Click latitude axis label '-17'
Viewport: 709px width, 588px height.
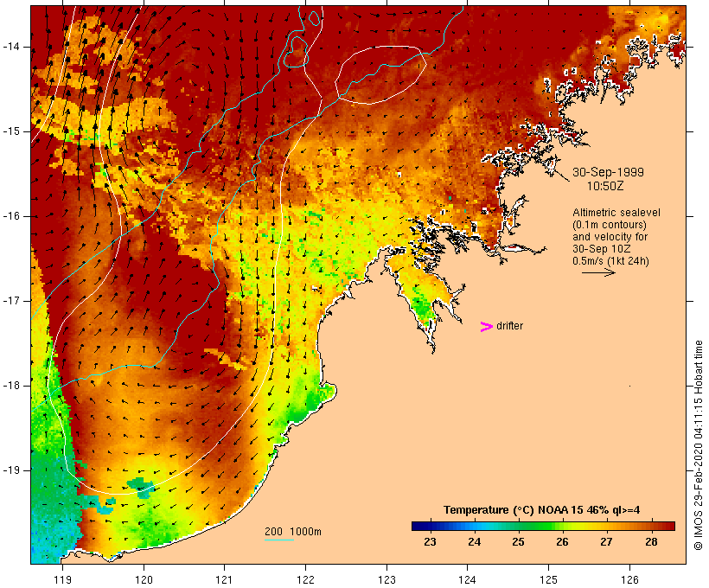11,301
